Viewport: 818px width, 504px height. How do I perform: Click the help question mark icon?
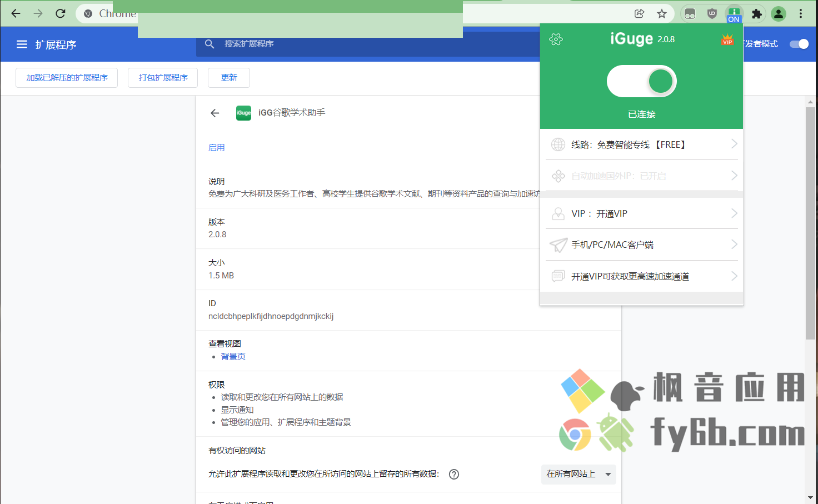(454, 474)
